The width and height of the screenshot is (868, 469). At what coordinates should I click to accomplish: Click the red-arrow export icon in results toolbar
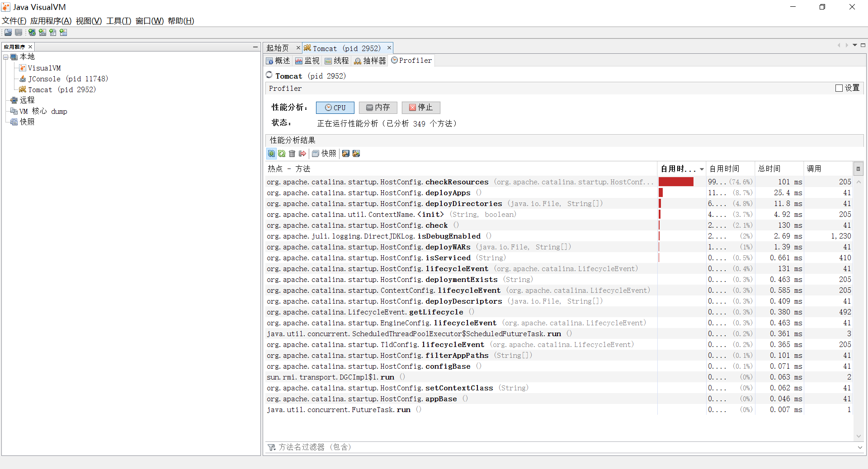[x=302, y=154]
